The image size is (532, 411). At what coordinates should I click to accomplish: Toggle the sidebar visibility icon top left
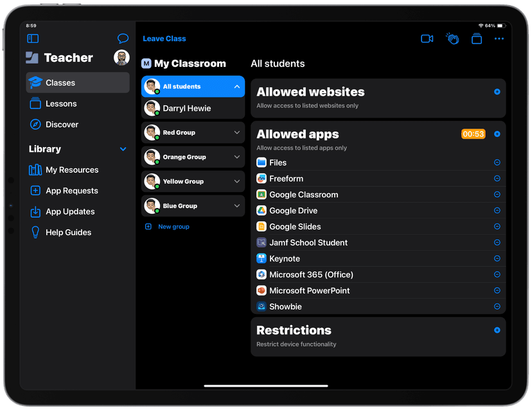coord(33,39)
